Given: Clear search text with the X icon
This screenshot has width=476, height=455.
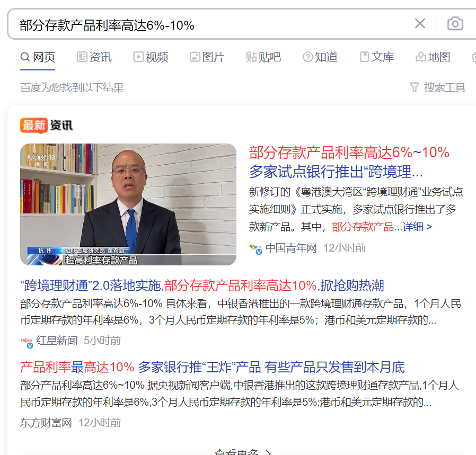Looking at the screenshot, I should tap(420, 24).
